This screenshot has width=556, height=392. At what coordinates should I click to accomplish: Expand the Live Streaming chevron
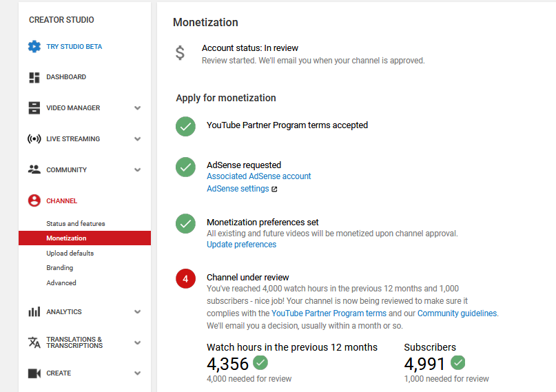138,138
